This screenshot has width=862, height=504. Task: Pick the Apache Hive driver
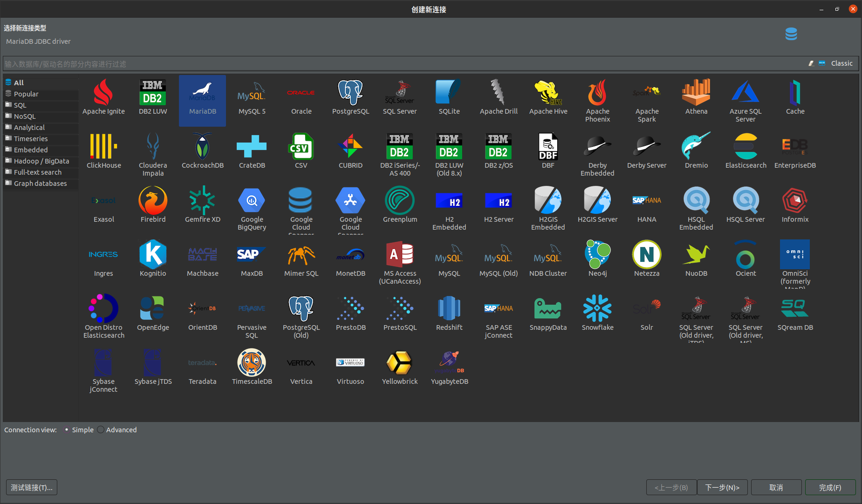[548, 97]
